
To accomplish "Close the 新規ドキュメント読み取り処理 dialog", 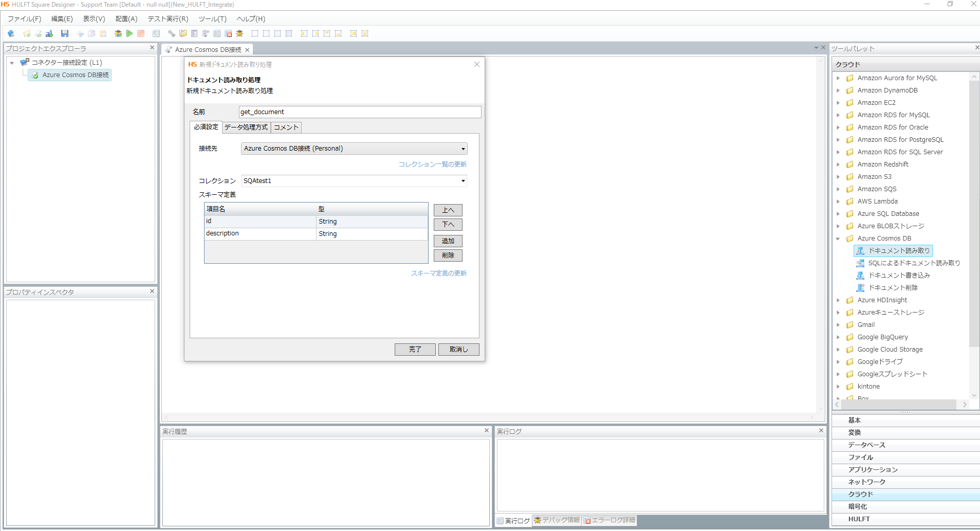I will click(477, 64).
